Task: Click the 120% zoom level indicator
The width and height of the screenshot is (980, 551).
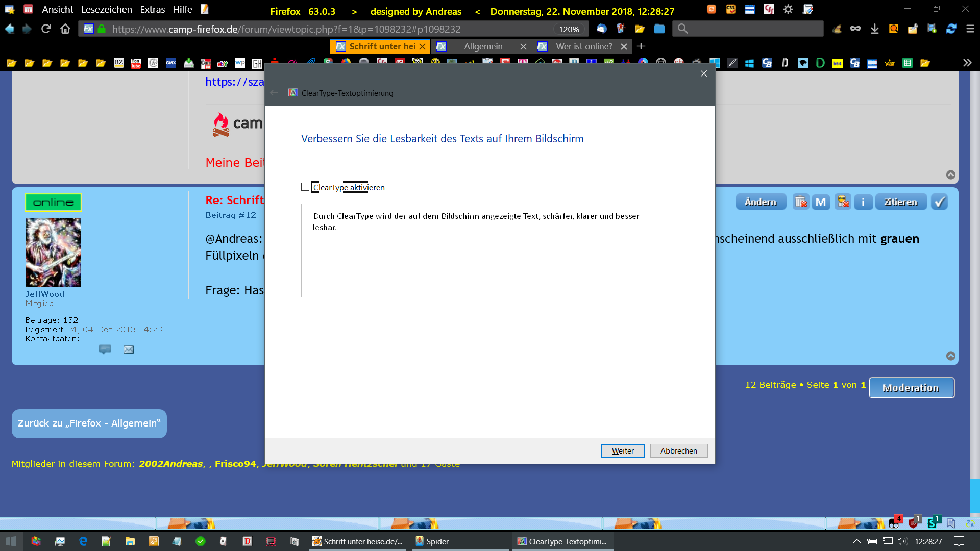Action: pos(569,29)
